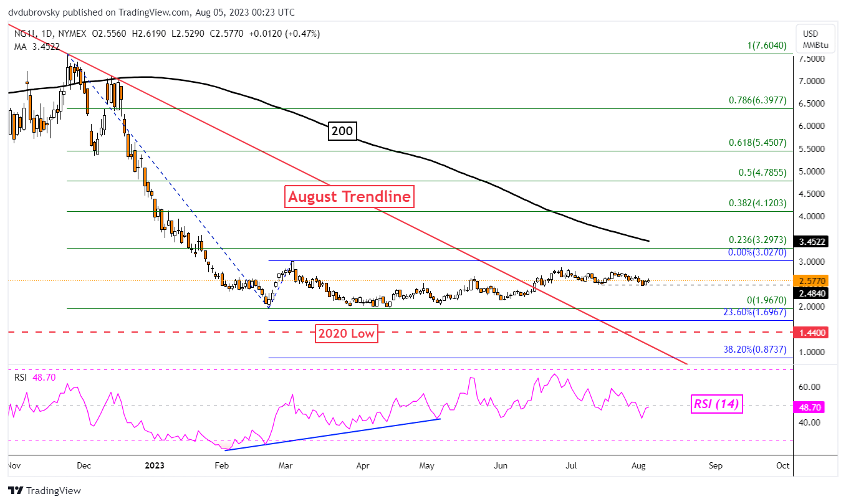Click the 'Jul' time axis label
Image resolution: width=846 pixels, height=504 pixels.
point(571,466)
